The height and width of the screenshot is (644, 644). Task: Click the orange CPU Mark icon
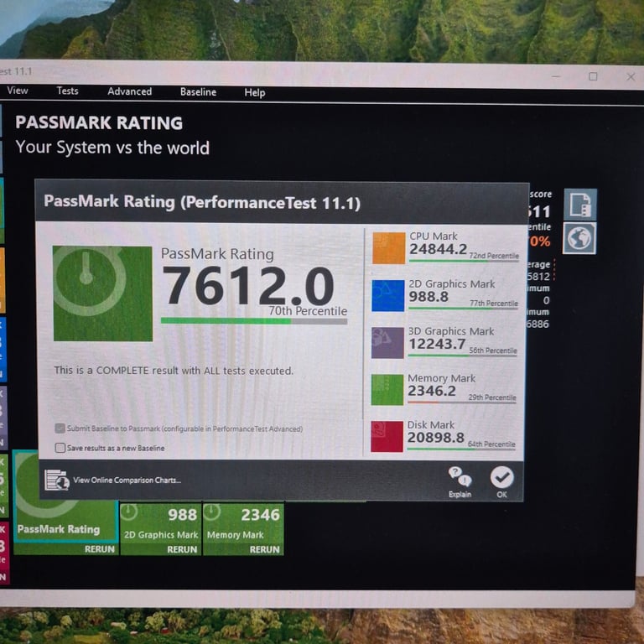(x=388, y=248)
